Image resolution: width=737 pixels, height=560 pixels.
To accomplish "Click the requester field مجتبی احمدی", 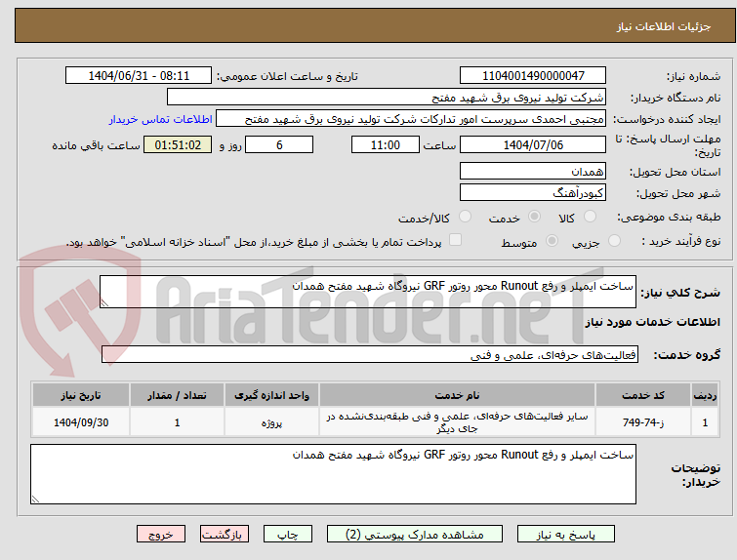I will tap(411, 119).
